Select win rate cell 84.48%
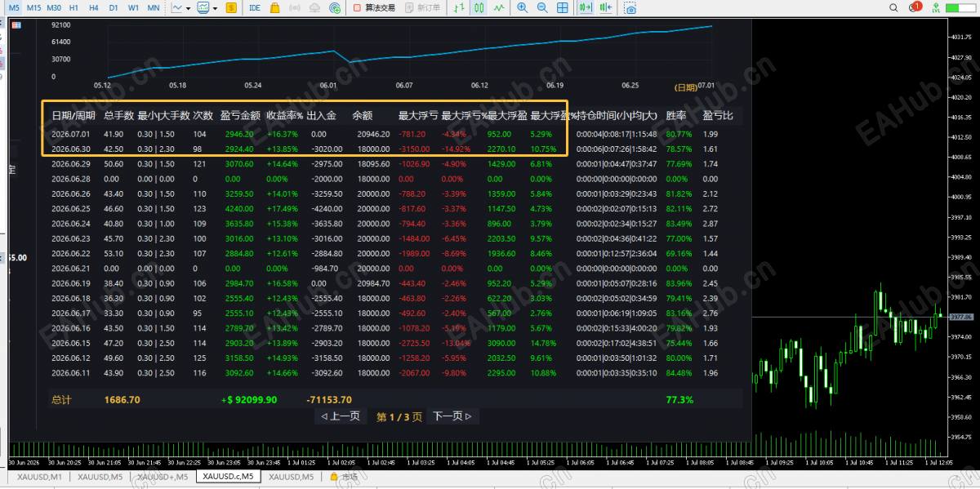The height and width of the screenshot is (489, 980). [679, 372]
